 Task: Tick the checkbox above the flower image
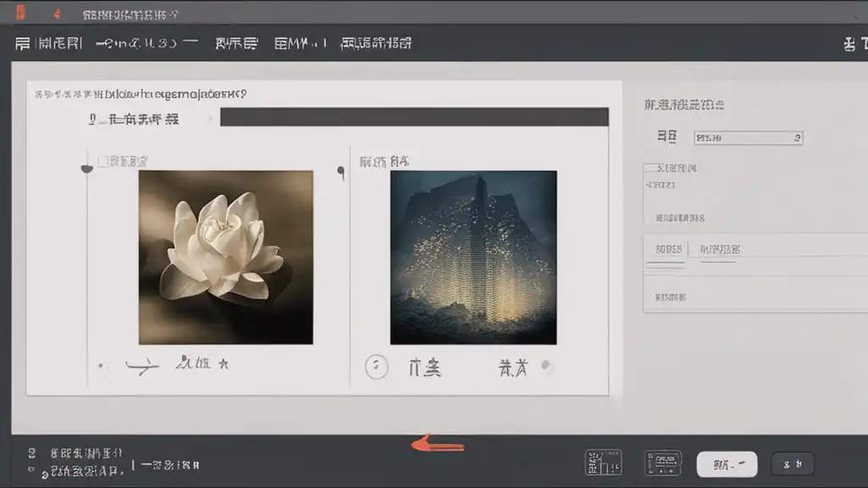point(103,161)
